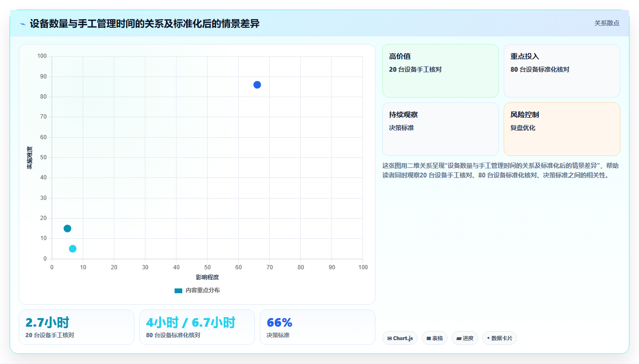Viewport: 639px width, 364px height.
Task: Click the 实施难度 y-axis title
Action: point(30,158)
